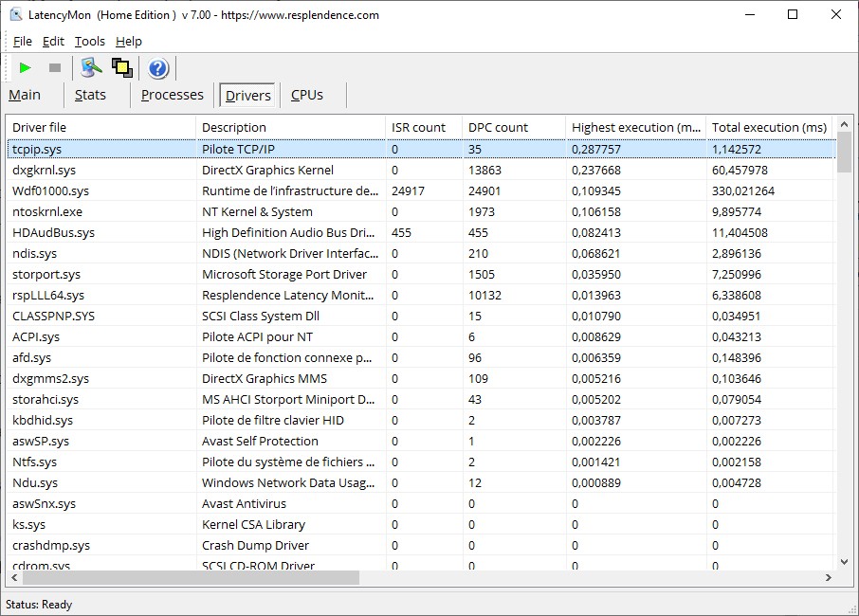859x616 pixels.
Task: Sort by the DPC count column header
Action: point(498,127)
